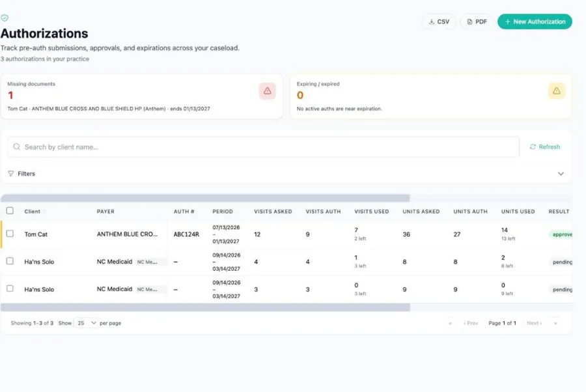
Task: Click the RESULT column header
Action: click(559, 212)
